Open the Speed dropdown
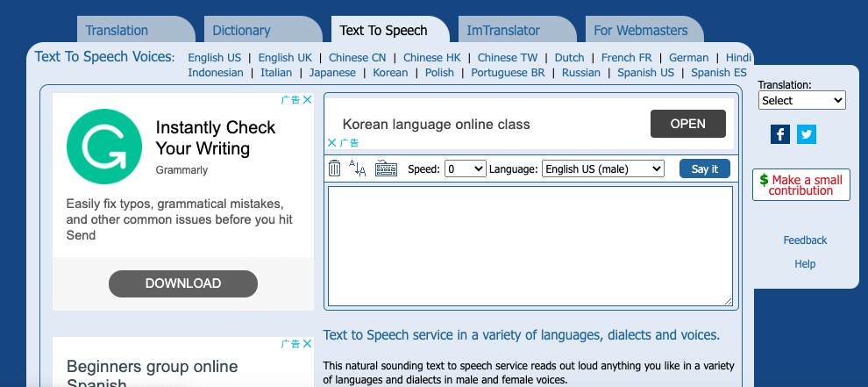 [x=466, y=169]
